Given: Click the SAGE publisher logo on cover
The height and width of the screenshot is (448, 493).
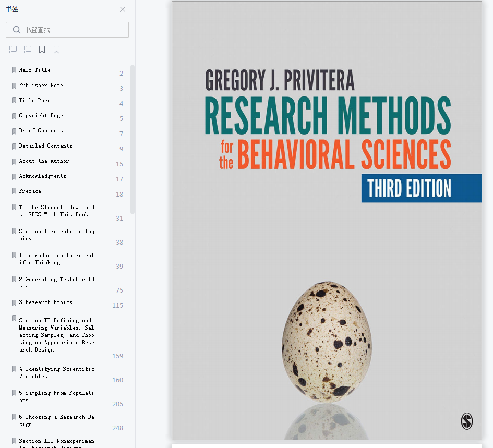Looking at the screenshot, I should pyautogui.click(x=466, y=421).
